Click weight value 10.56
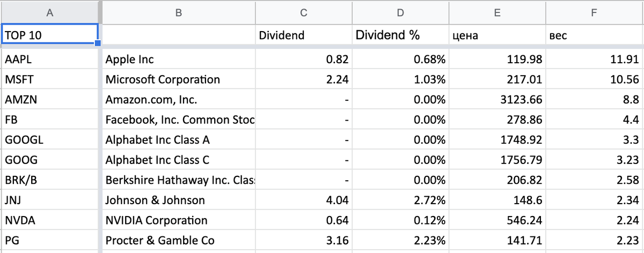Viewport: 644px width, 253px height. point(594,79)
